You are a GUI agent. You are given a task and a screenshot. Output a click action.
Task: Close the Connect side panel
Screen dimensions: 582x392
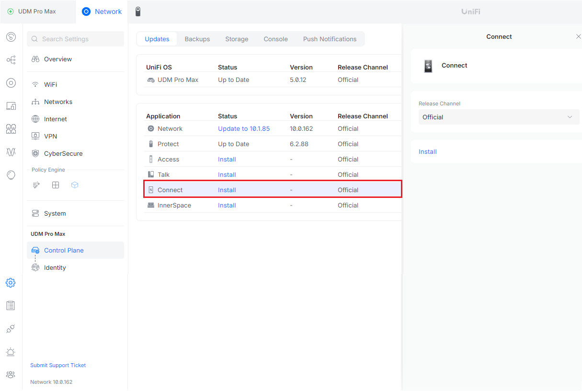[x=578, y=37]
